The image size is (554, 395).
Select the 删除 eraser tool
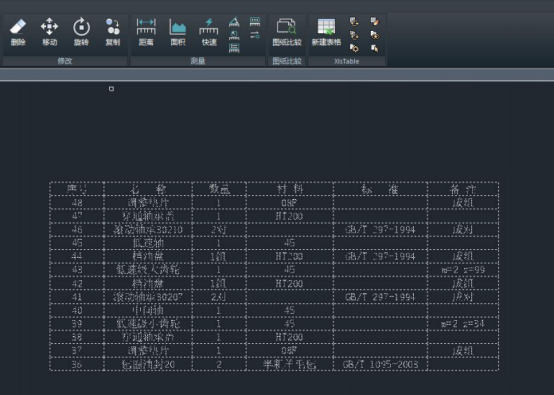18,32
